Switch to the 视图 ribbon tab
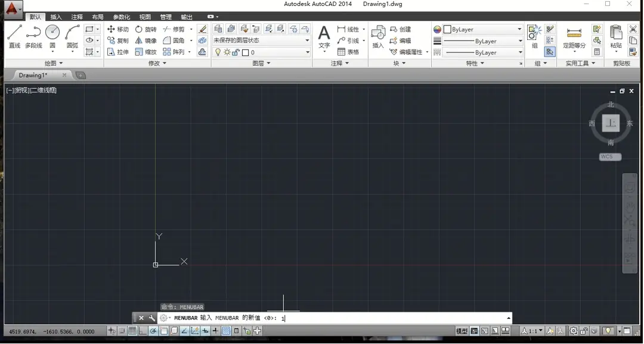The height and width of the screenshot is (344, 644). coord(145,17)
